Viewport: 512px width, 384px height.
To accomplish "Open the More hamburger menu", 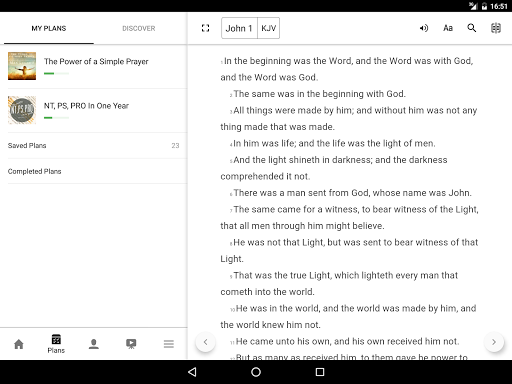I will (169, 344).
